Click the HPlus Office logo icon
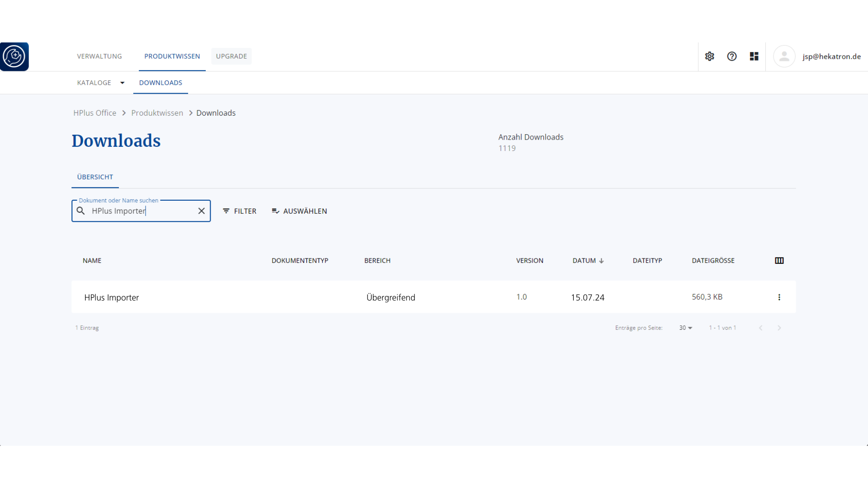 pos(14,56)
